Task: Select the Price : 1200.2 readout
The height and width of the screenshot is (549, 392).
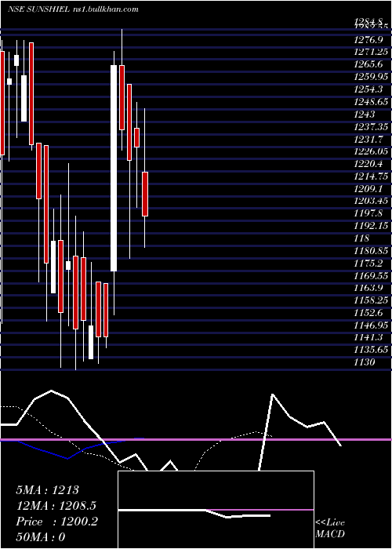Action: 56,521
